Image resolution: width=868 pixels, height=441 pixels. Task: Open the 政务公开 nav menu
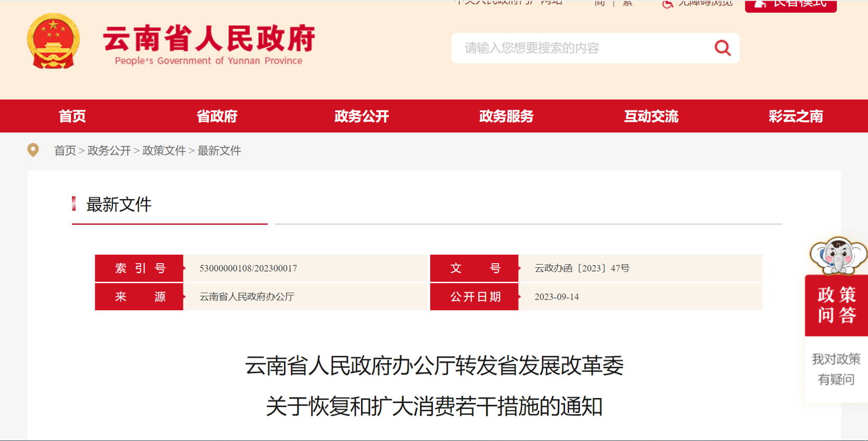click(x=361, y=116)
